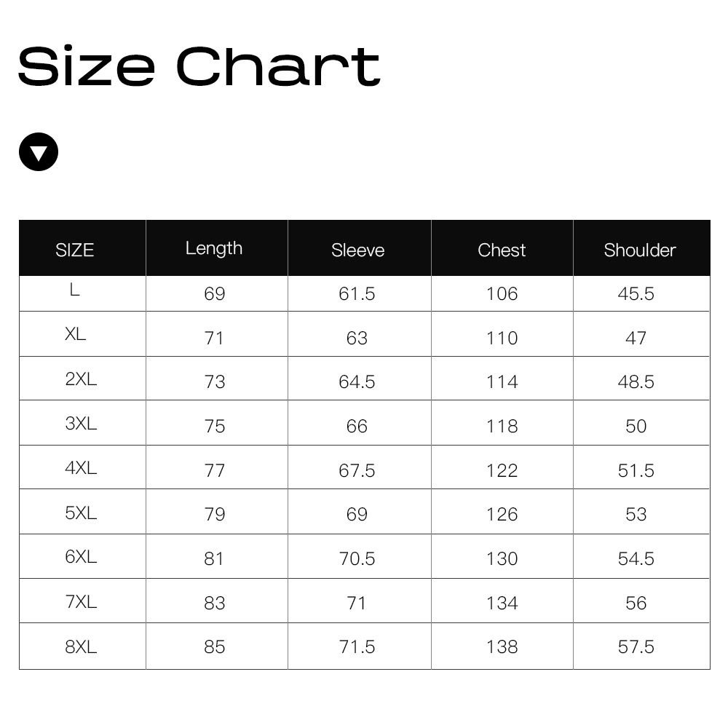Select the SIZE column header

click(74, 250)
